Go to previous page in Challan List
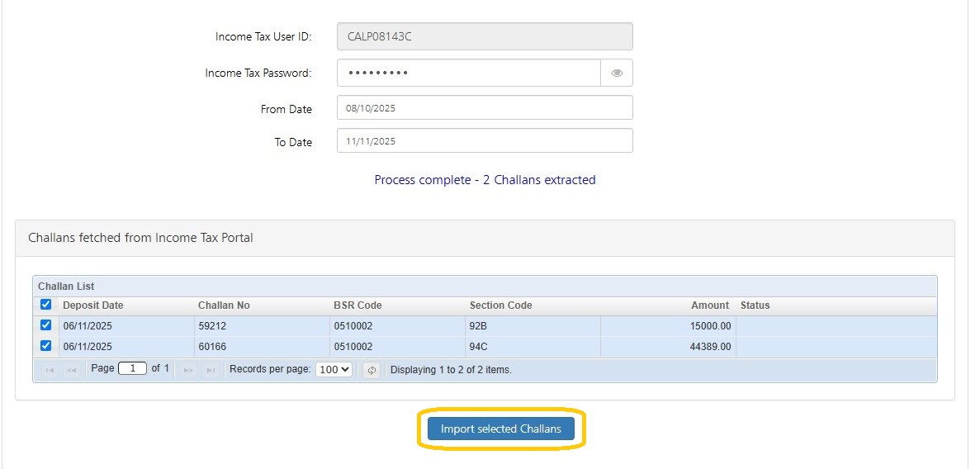The height and width of the screenshot is (469, 980). coord(72,370)
